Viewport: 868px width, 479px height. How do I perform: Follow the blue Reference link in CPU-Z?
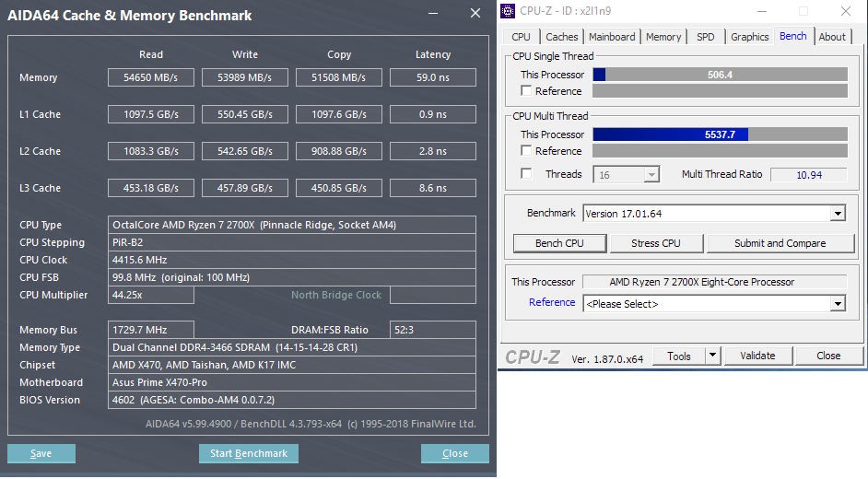pos(552,302)
